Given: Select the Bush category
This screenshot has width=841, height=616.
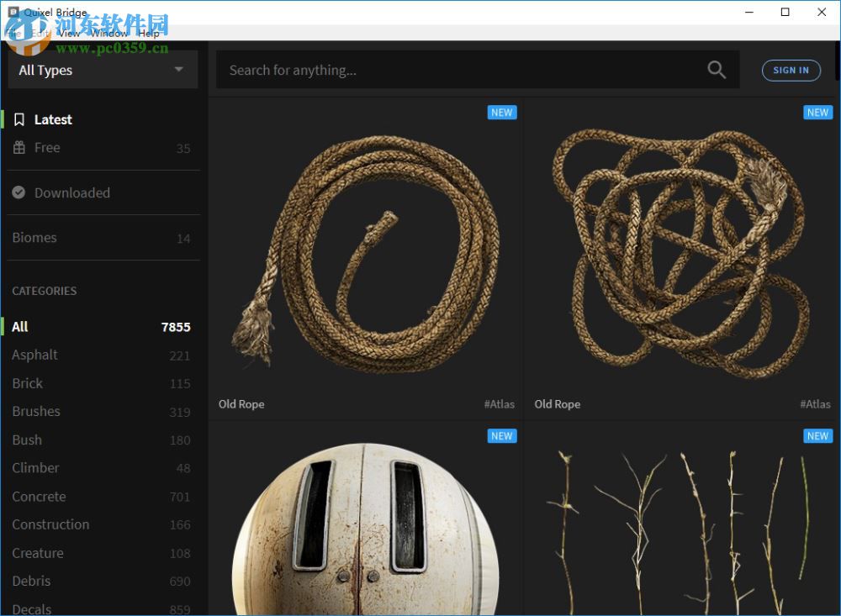Looking at the screenshot, I should pyautogui.click(x=102, y=440).
